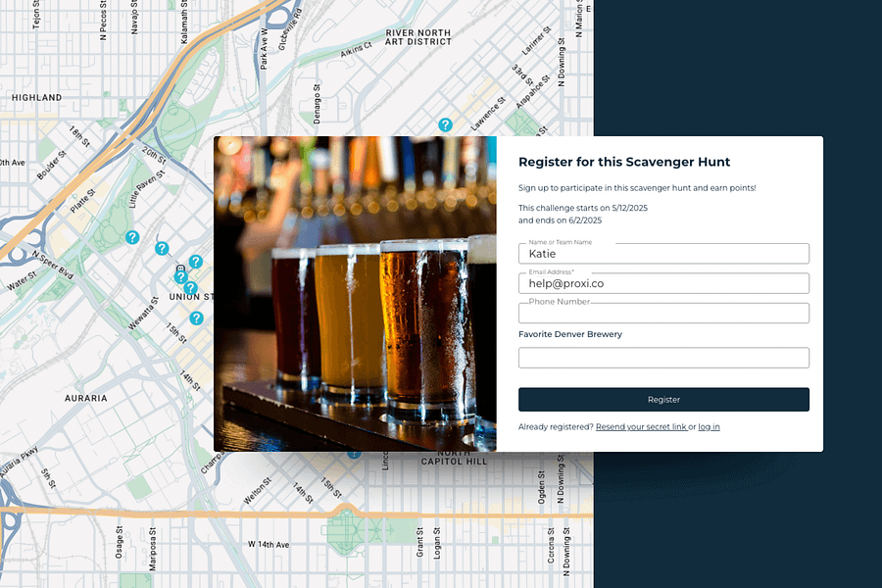This screenshot has height=588, width=882.
Task: Focus the Favorite Denver Brewery text box
Action: 663,358
